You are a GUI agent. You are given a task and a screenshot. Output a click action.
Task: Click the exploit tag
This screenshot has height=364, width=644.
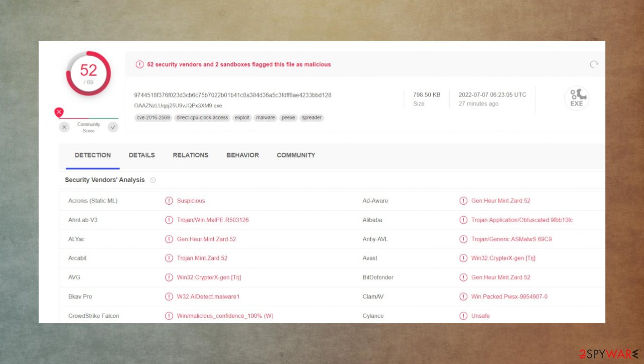click(x=242, y=118)
